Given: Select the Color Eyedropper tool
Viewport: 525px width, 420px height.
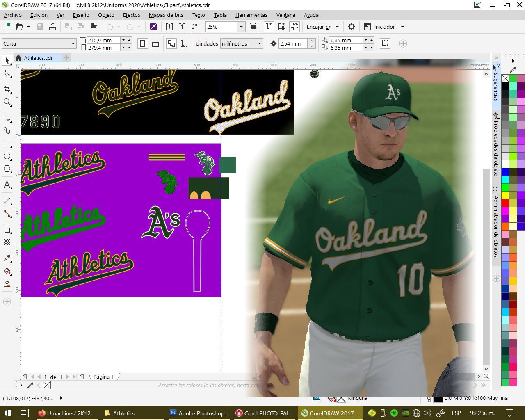Looking at the screenshot, I should pos(7,258).
